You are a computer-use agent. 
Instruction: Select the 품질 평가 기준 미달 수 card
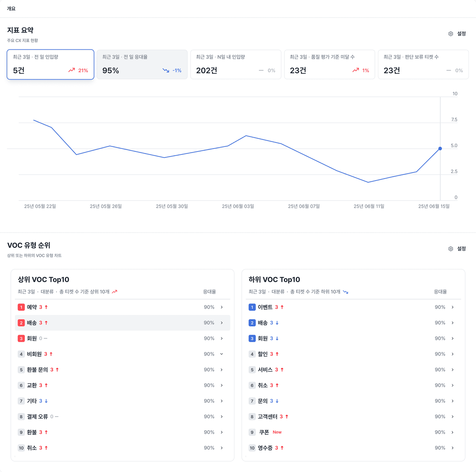[329, 64]
